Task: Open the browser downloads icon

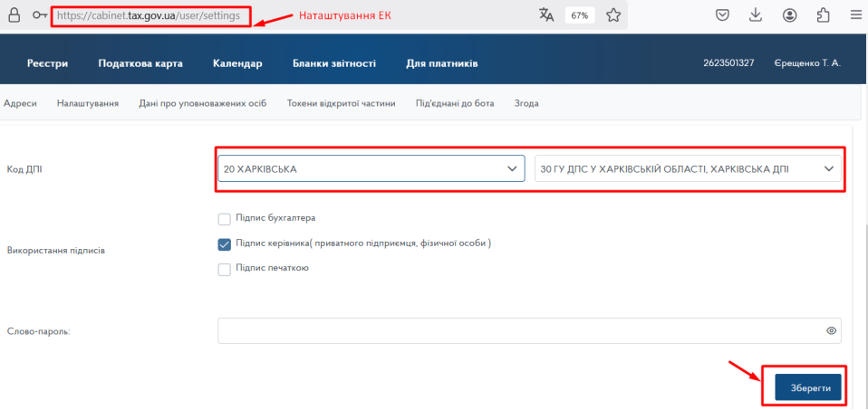Action: 756,15
